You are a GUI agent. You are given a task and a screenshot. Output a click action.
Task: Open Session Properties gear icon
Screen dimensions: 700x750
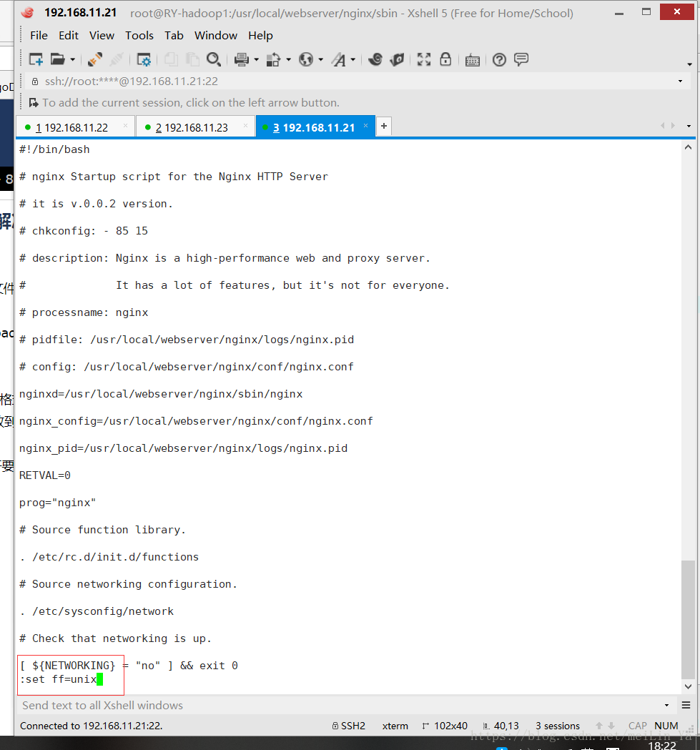[x=144, y=60]
